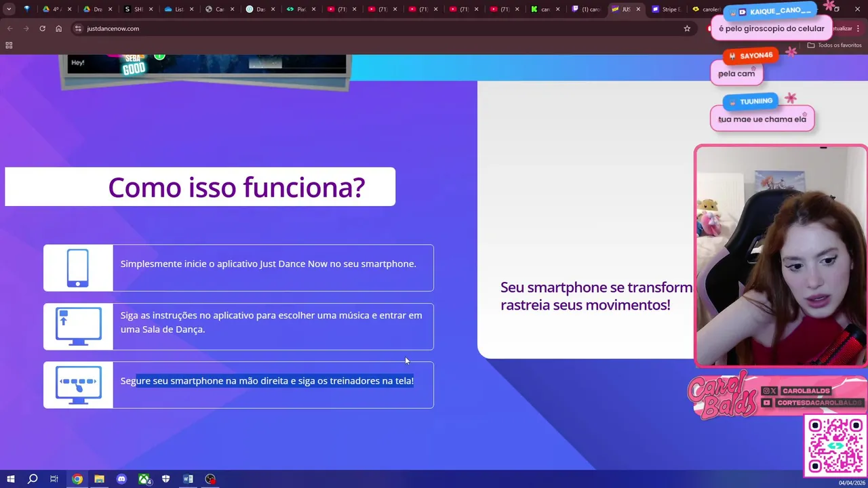868x488 pixels.
Task: Open OBS Studio from the taskbar
Action: 210,479
